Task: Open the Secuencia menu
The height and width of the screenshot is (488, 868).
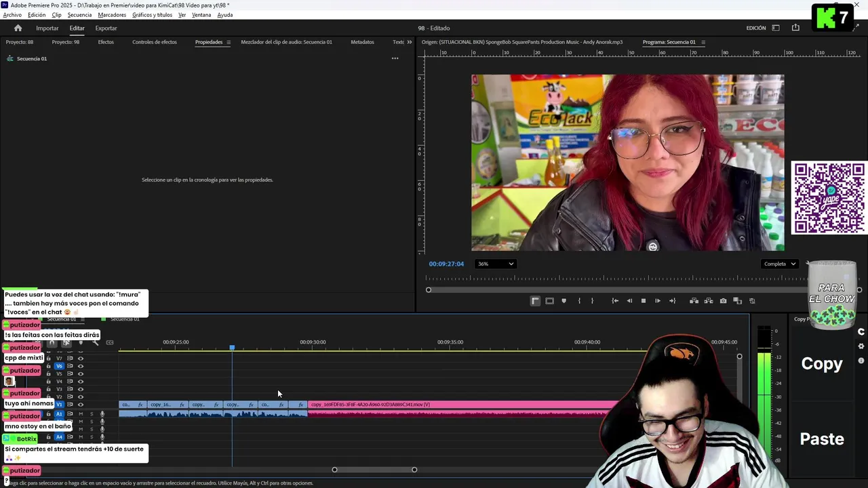Action: pos(79,15)
